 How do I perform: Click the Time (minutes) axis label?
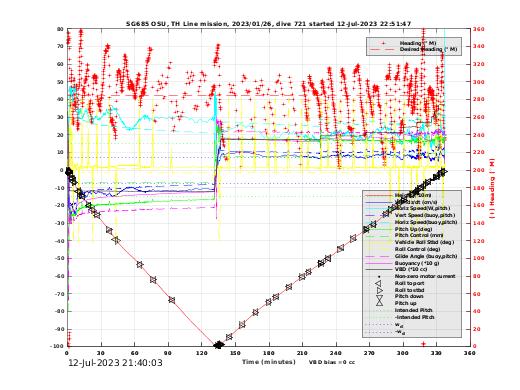point(269,362)
